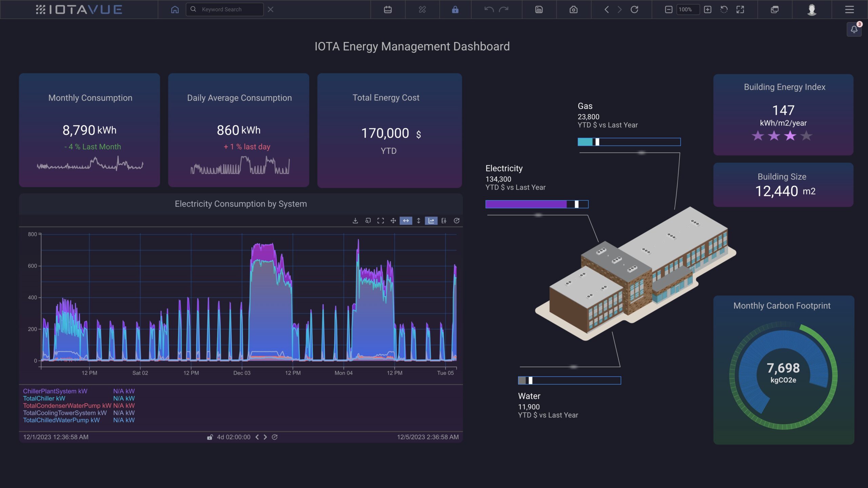Navigate forward using the right chevron in toolbar

tap(620, 9)
